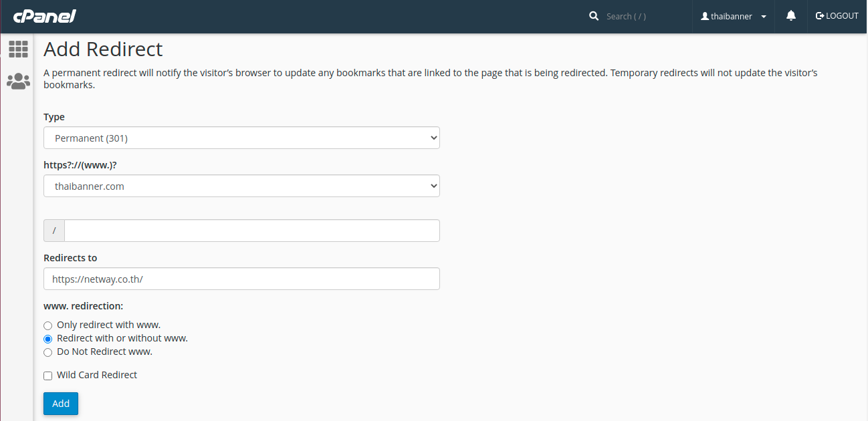Open User Manager icon in sidebar
This screenshot has height=421, width=868.
tap(18, 82)
